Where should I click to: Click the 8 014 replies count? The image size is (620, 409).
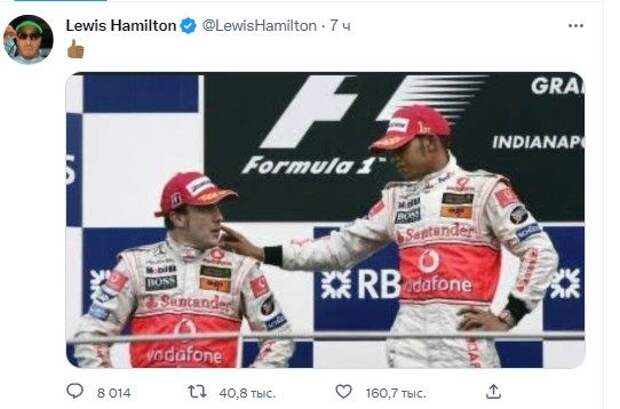[113, 393]
